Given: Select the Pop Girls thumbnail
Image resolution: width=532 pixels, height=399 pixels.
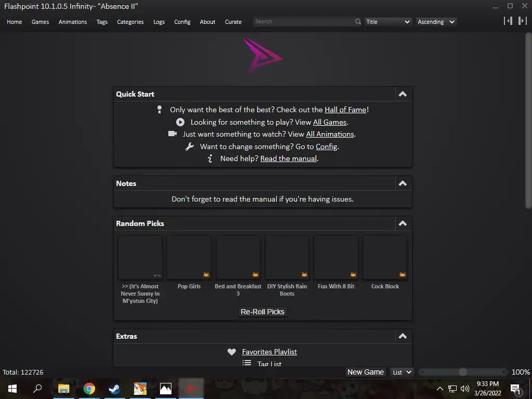Looking at the screenshot, I should [189, 258].
